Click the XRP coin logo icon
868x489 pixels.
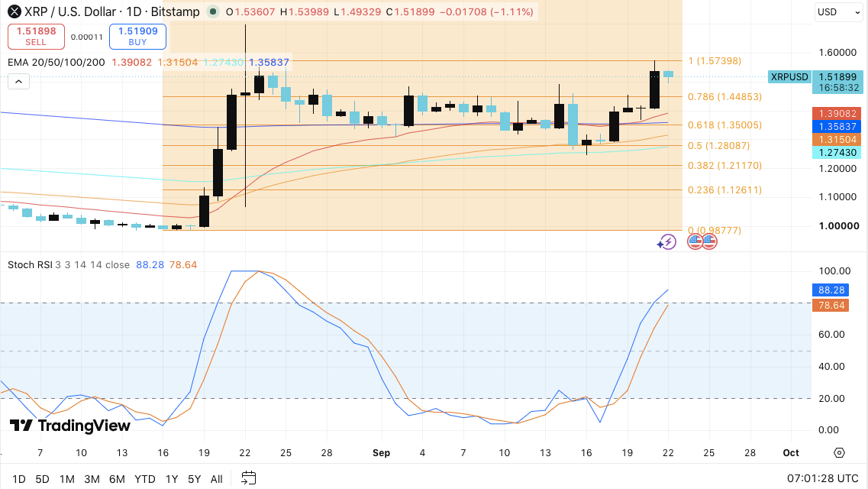coord(15,11)
